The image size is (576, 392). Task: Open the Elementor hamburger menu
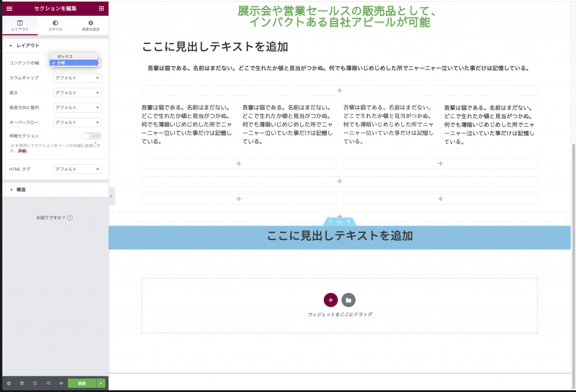pos(9,8)
